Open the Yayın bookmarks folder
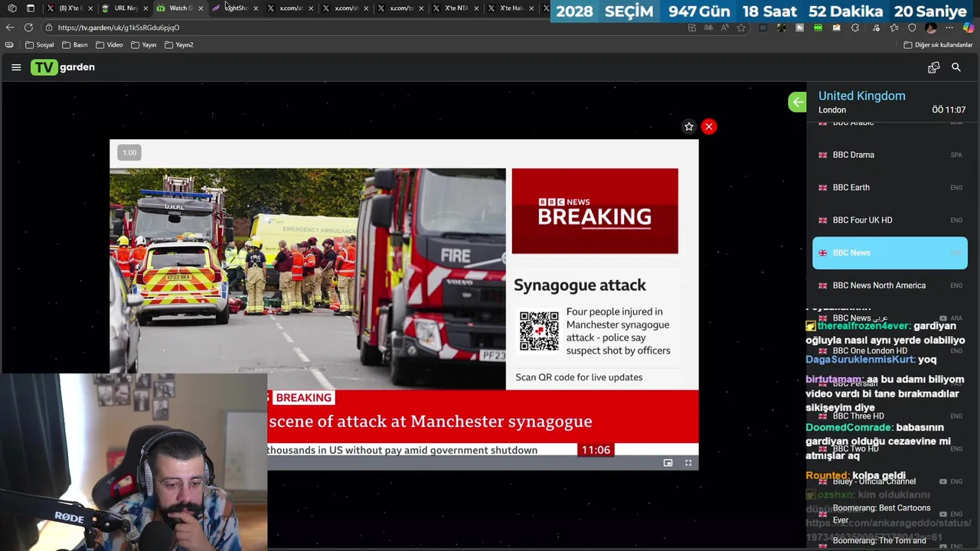This screenshot has width=980, height=551. click(x=143, y=45)
